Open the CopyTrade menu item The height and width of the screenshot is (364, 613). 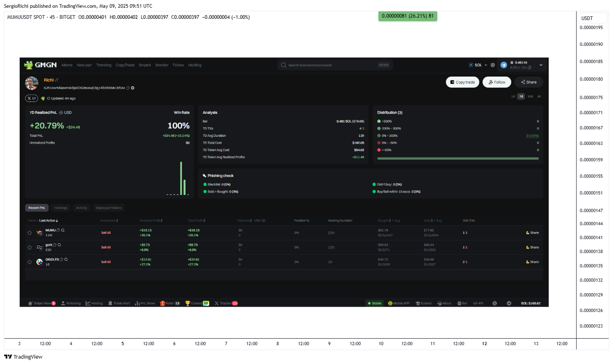tap(125, 65)
